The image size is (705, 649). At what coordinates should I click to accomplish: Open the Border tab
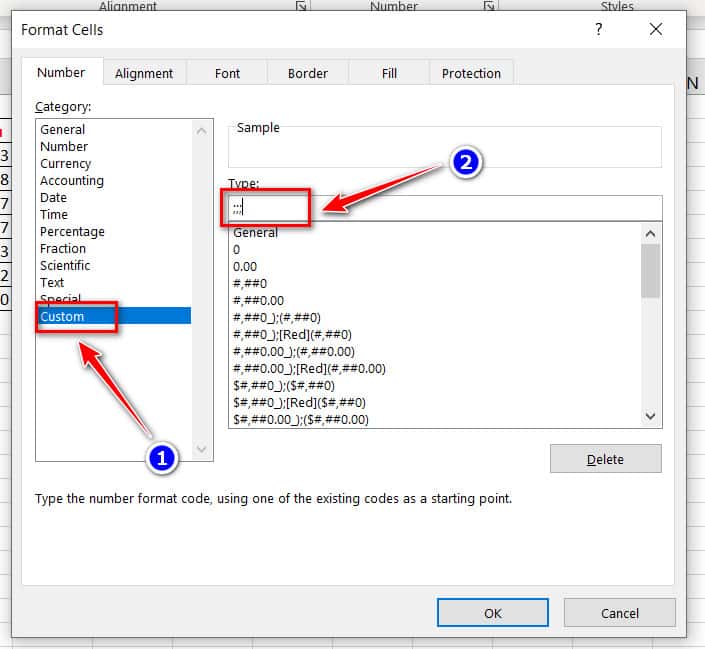point(308,73)
